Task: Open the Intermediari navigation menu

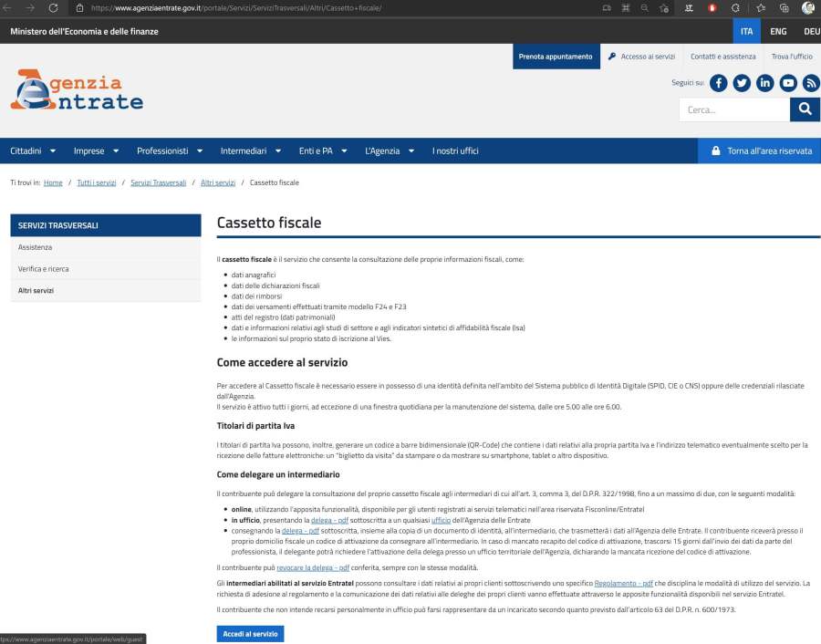Action: [x=250, y=151]
